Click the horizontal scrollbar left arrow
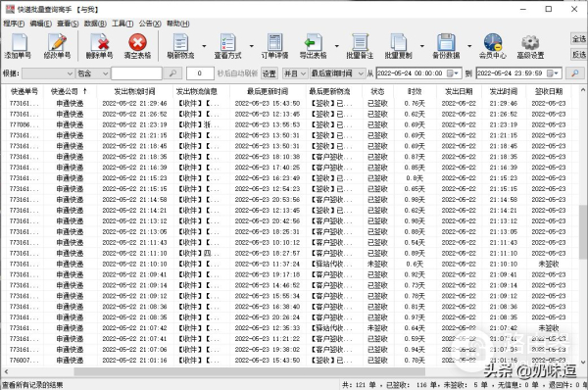The height and width of the screenshot is (390, 588). coord(6,371)
